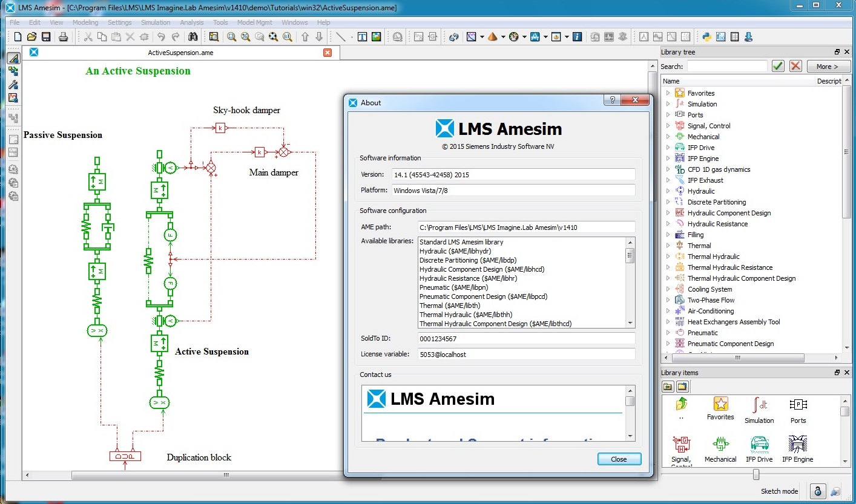Open dropdown arrow beside orange cone icon

click(503, 37)
